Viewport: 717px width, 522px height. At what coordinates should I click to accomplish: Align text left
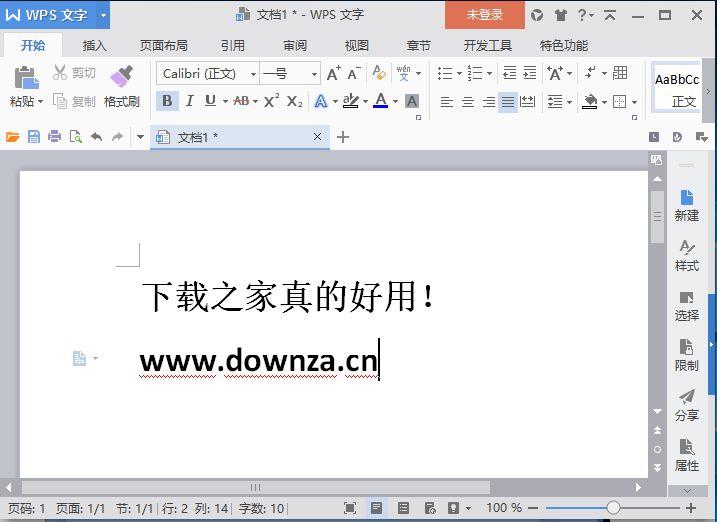446,101
